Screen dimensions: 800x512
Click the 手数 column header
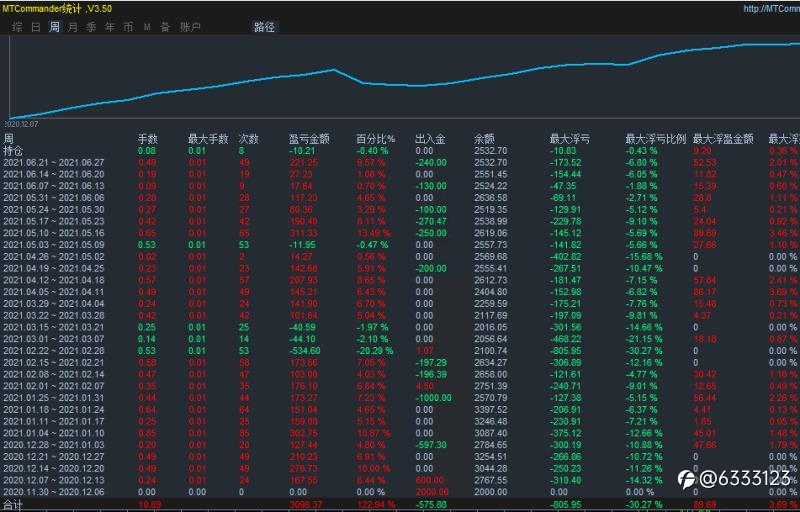tap(148, 139)
